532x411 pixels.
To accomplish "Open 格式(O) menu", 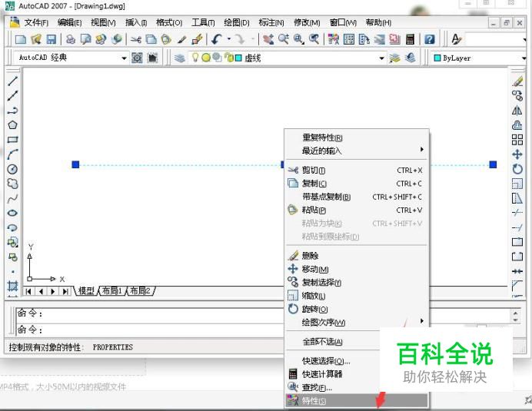I will tap(169, 23).
